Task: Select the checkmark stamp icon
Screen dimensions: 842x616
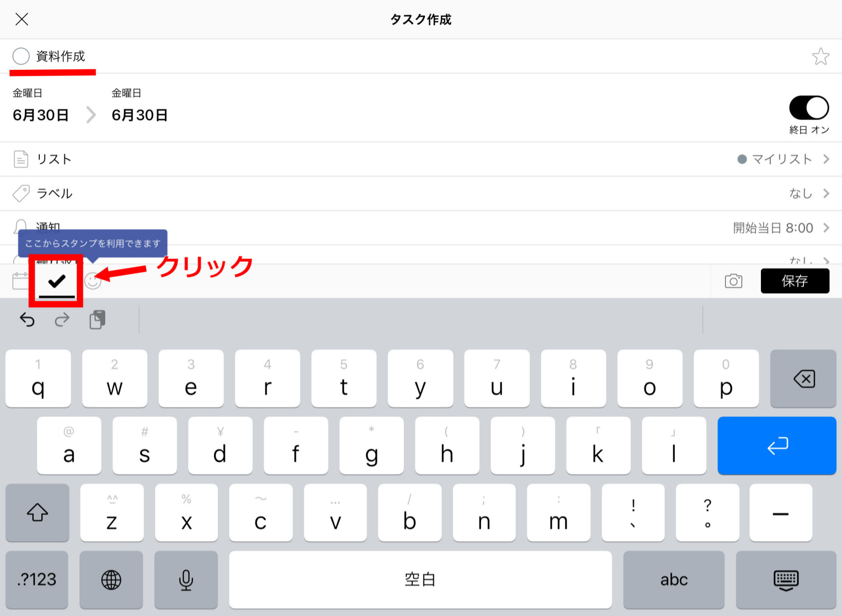Action: 56,281
